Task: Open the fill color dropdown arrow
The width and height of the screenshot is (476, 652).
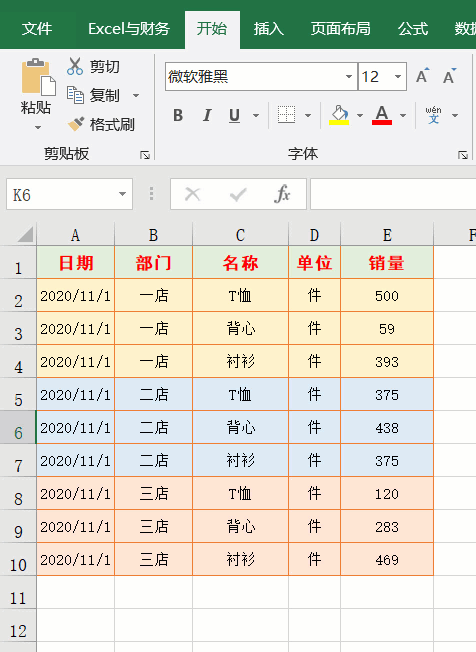Action: click(360, 115)
